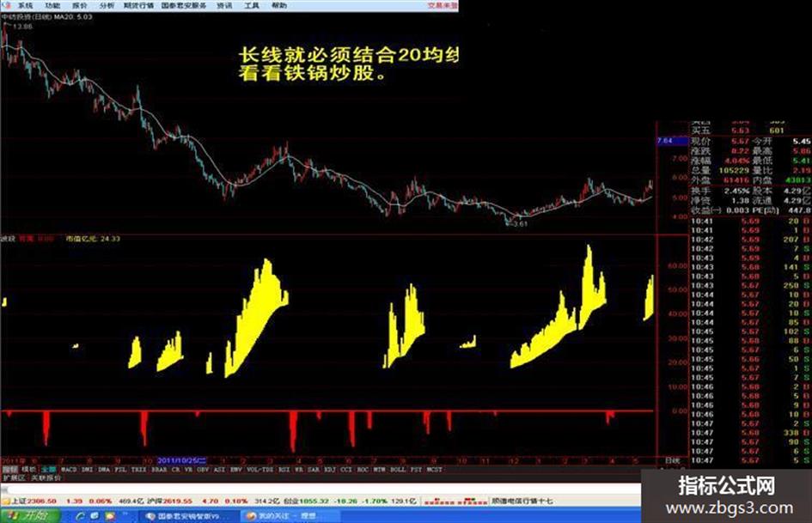
Task: Switch to the CCI indicator
Action: click(346, 470)
